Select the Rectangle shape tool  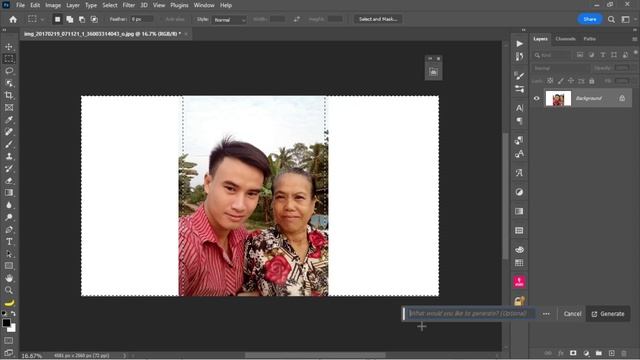9,266
